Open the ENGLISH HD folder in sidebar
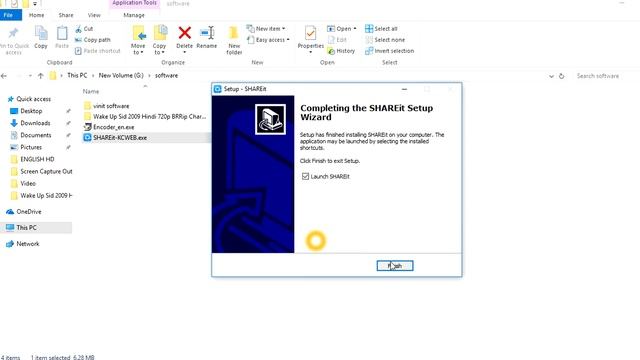The height and width of the screenshot is (360, 640). [33, 159]
